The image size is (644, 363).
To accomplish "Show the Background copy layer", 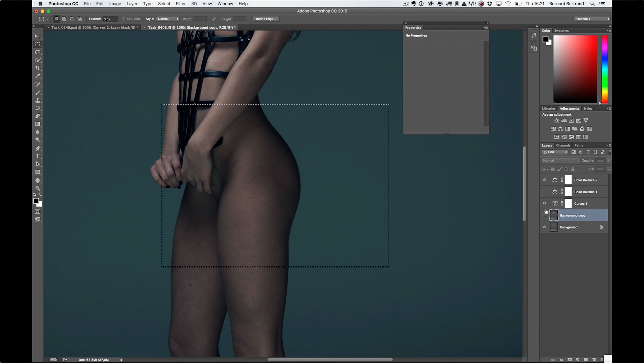I will (544, 215).
